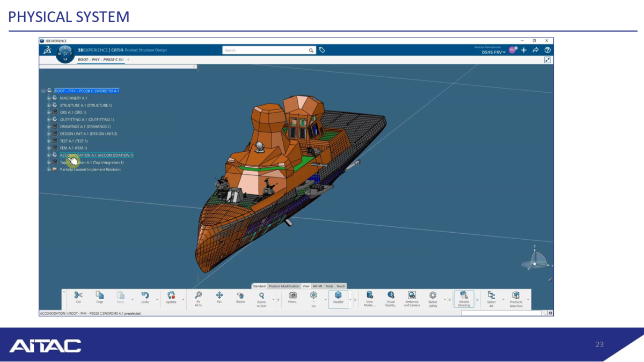Collapse the ROOT - PHY tree node
The height and width of the screenshot is (362, 644).
tap(43, 91)
